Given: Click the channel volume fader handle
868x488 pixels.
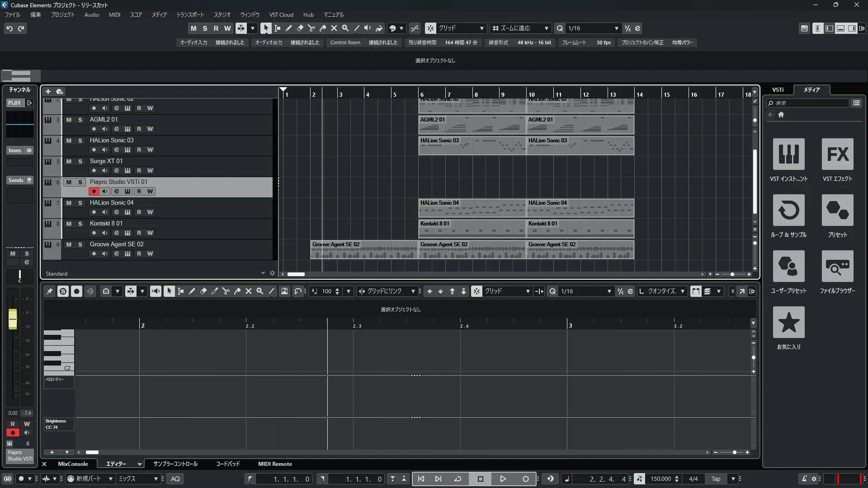Looking at the screenshot, I should pos(13,319).
